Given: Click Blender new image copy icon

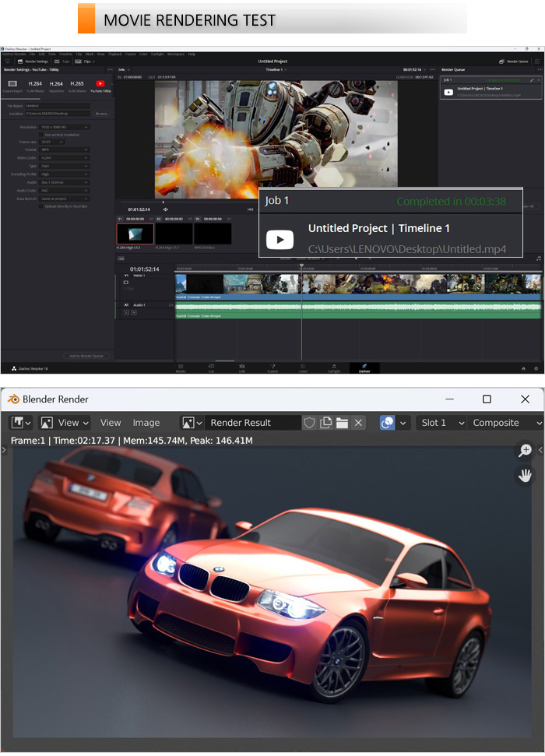Looking at the screenshot, I should (325, 423).
